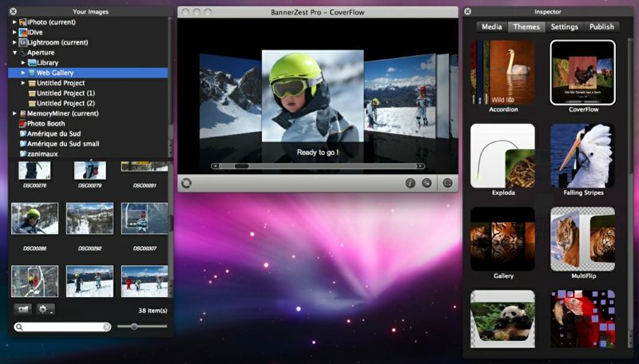Viewport: 639px width, 364px height.
Task: Select Untitled Project (2)
Action: [x=65, y=104]
